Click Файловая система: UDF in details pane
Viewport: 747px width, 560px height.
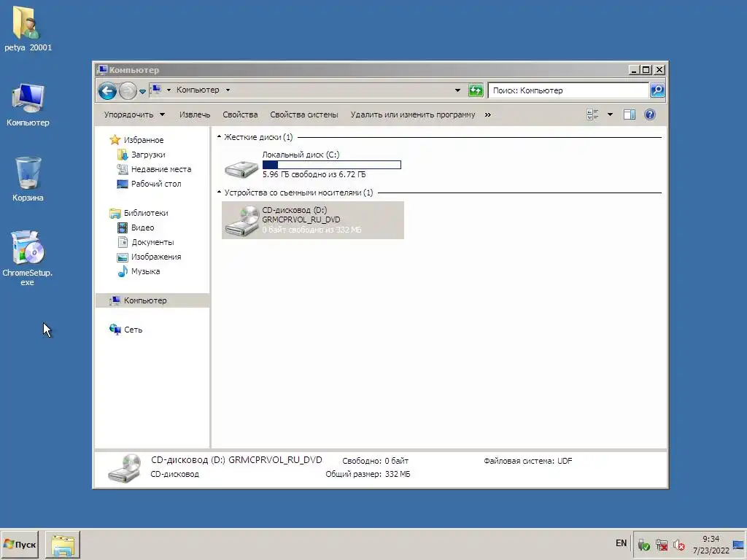click(528, 461)
